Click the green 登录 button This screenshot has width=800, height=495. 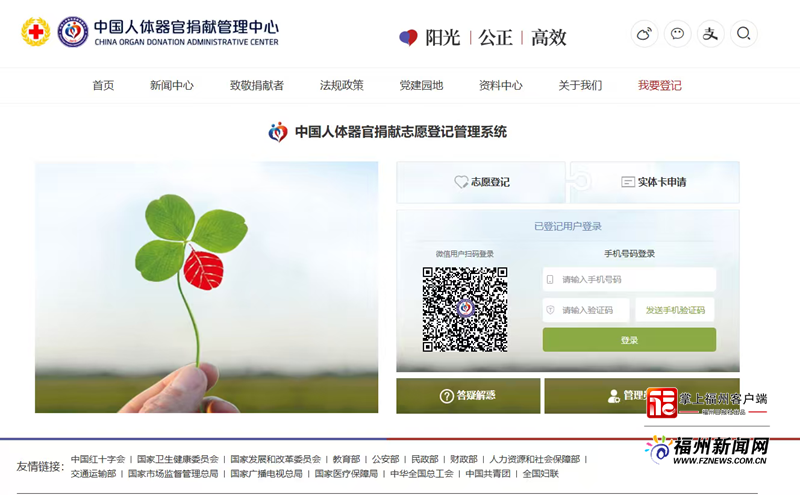tap(629, 340)
